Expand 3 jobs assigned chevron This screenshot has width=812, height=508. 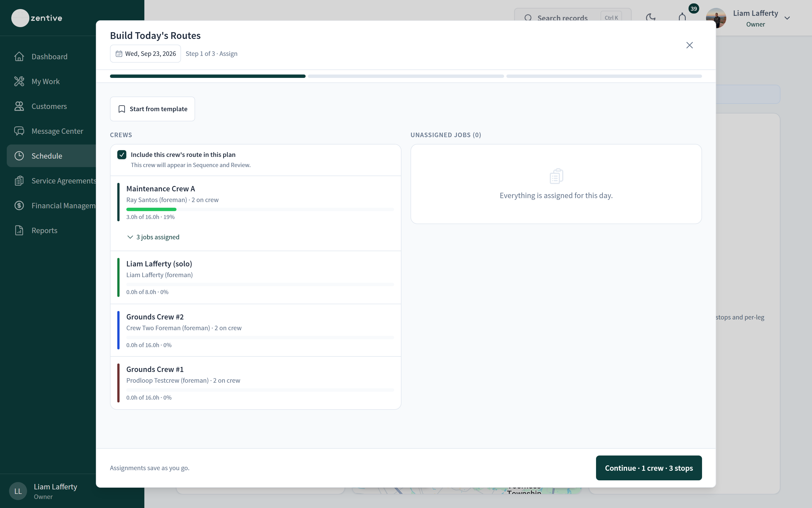[130, 237]
